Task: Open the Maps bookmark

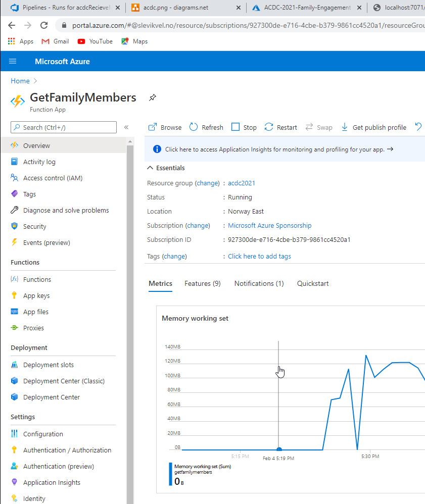Action: click(134, 41)
